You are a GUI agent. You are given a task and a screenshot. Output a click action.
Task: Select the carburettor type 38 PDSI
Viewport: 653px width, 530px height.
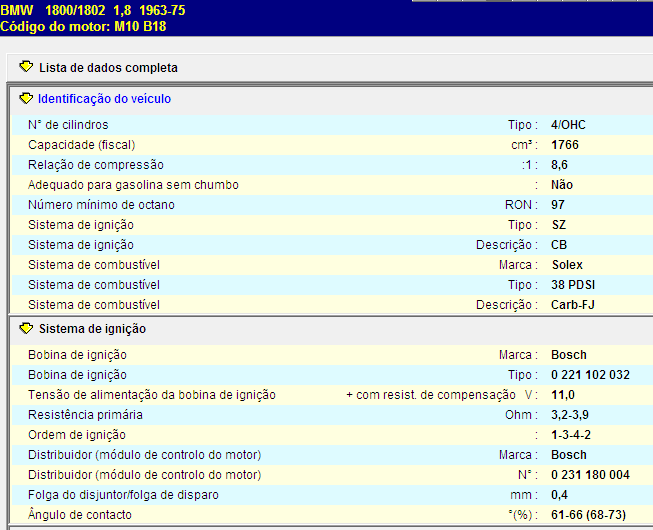click(x=573, y=285)
